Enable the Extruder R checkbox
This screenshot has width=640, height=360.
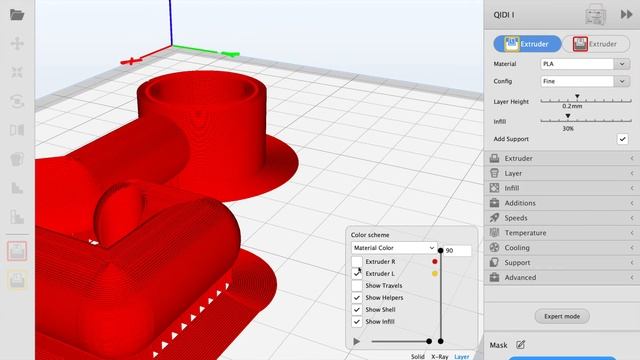357,262
